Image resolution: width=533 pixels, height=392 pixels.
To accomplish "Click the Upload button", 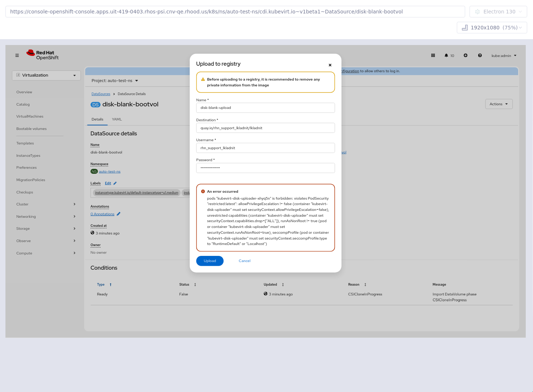I will point(210,261).
